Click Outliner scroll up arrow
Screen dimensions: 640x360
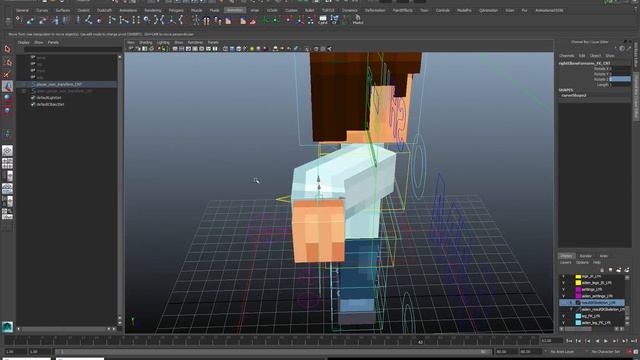point(120,57)
